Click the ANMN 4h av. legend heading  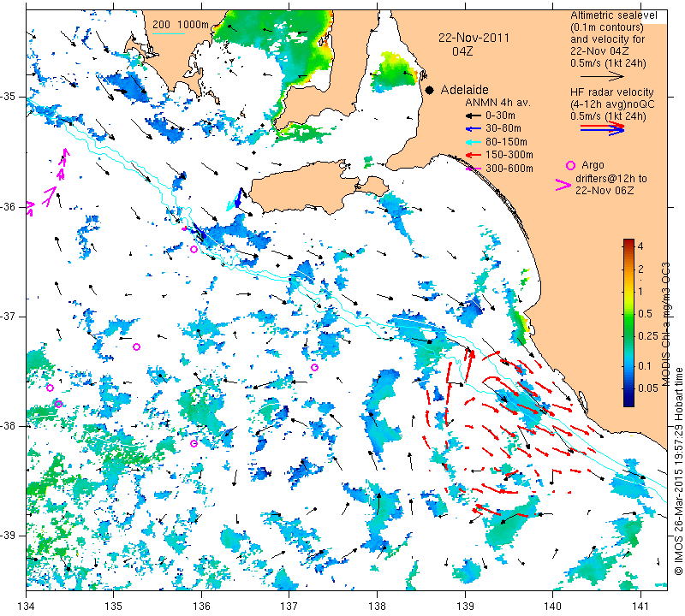497,103
